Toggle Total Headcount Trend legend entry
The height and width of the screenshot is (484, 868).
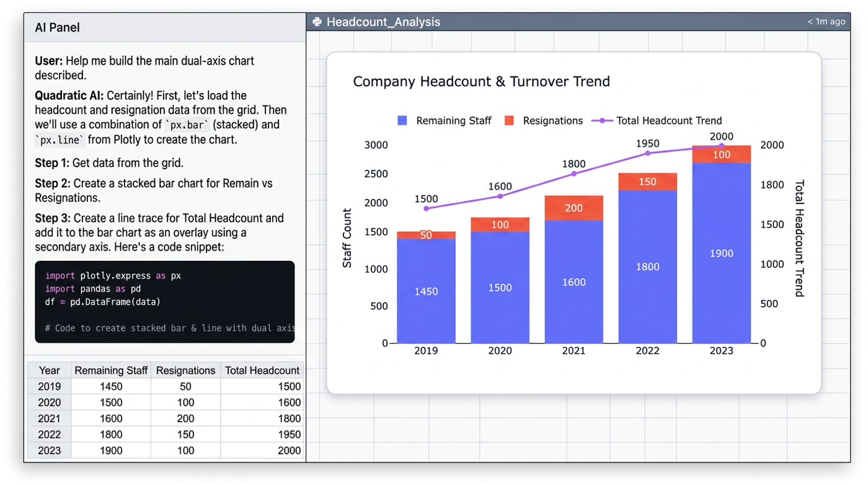click(657, 121)
